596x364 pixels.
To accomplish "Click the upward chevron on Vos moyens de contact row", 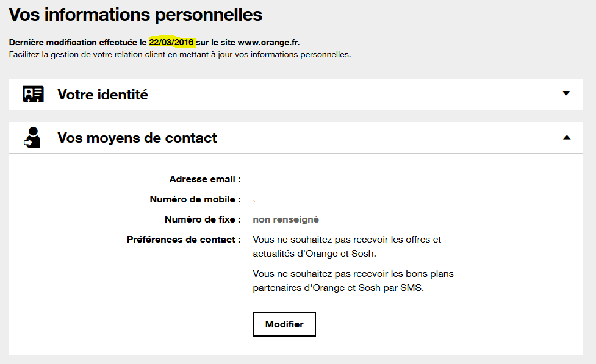I will [x=565, y=137].
